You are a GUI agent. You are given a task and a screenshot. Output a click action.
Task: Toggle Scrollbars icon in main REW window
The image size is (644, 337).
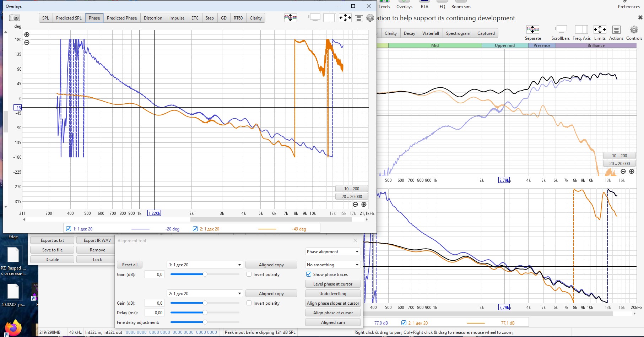click(561, 32)
